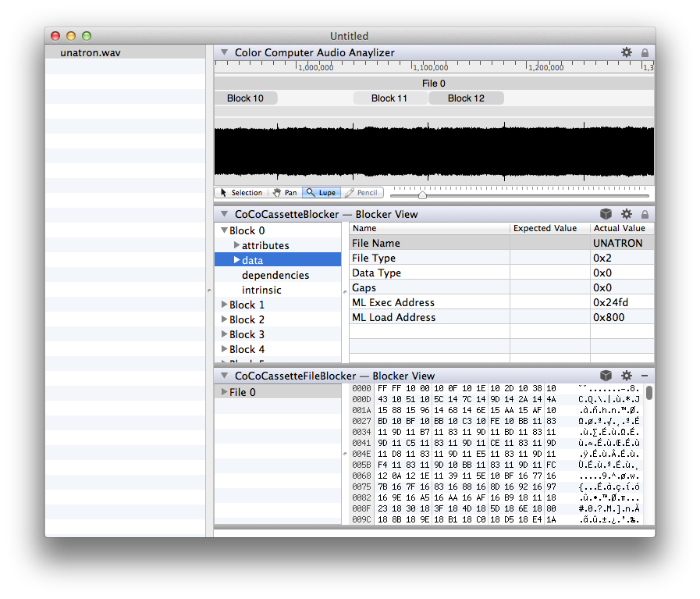Select the Data Type row
Image resolution: width=700 pixels, height=599 pixels.
[502, 273]
